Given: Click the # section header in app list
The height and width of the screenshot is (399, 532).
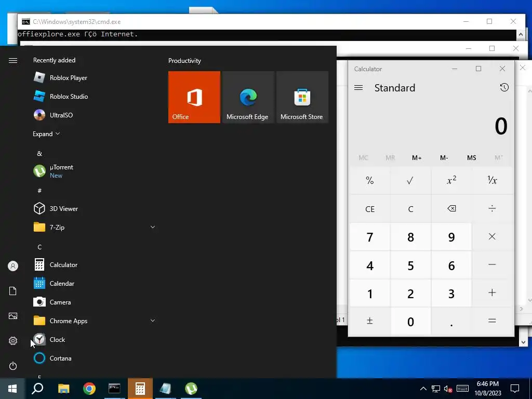Looking at the screenshot, I should point(39,191).
